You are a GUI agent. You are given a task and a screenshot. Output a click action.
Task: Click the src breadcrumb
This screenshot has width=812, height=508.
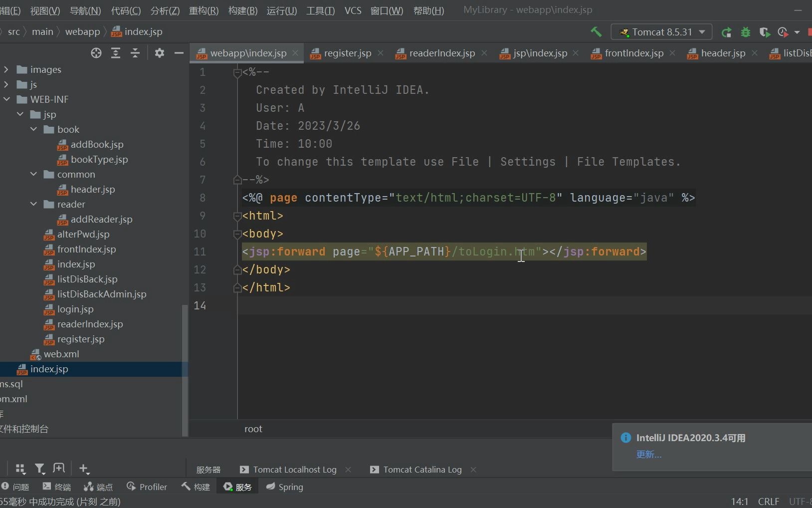coord(14,31)
